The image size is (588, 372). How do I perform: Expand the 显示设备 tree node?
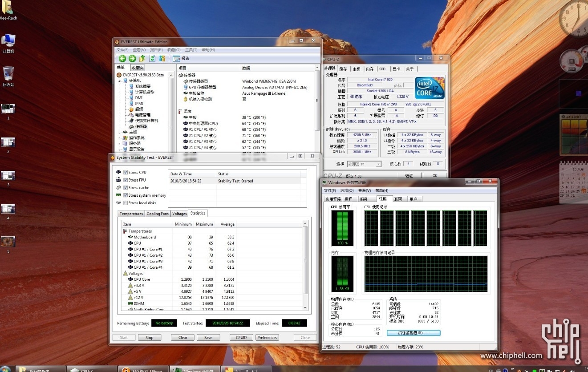point(120,150)
